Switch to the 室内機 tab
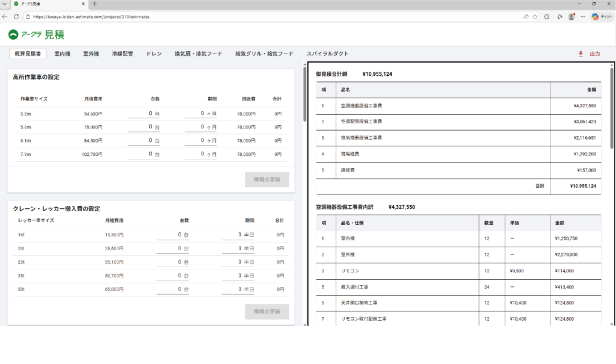This screenshot has width=616, height=364. click(x=62, y=54)
